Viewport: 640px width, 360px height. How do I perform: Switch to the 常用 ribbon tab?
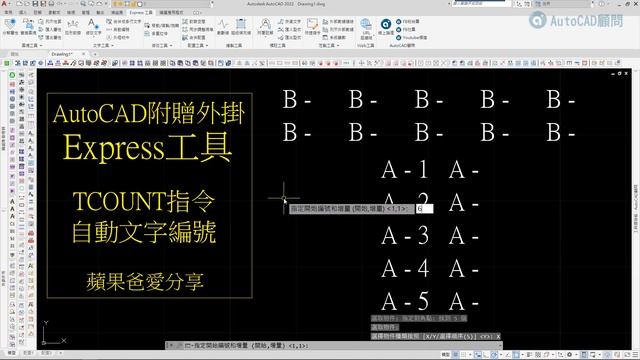8,13
